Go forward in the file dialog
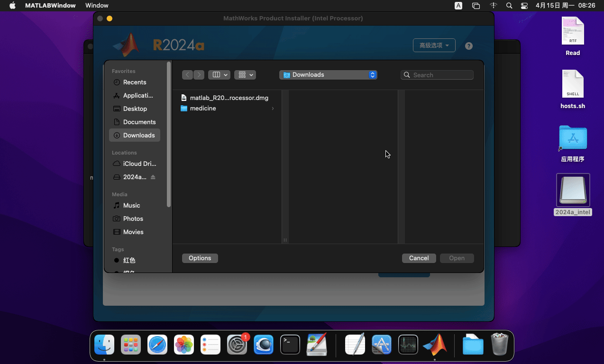604x364 pixels. (199, 75)
